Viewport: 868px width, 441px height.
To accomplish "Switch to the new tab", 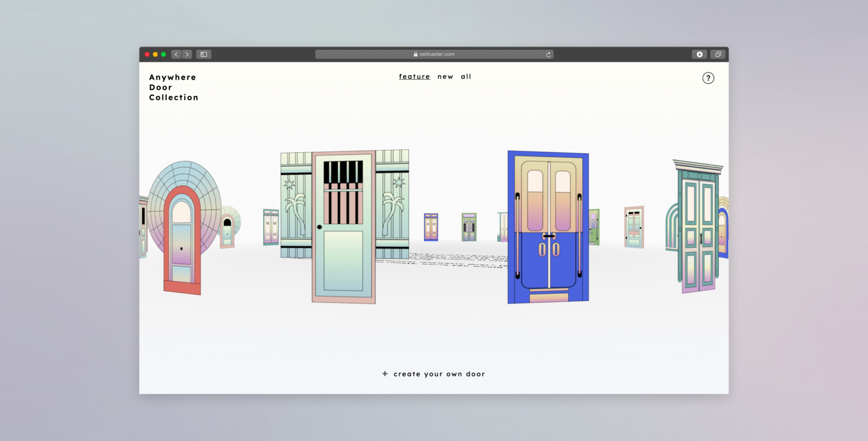I will click(x=445, y=77).
